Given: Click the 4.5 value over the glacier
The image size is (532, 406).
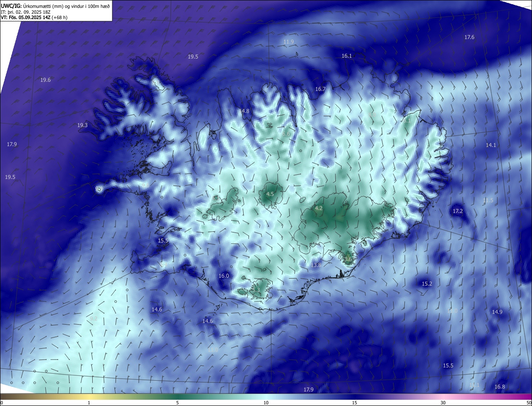Looking at the screenshot, I should click(x=270, y=194).
